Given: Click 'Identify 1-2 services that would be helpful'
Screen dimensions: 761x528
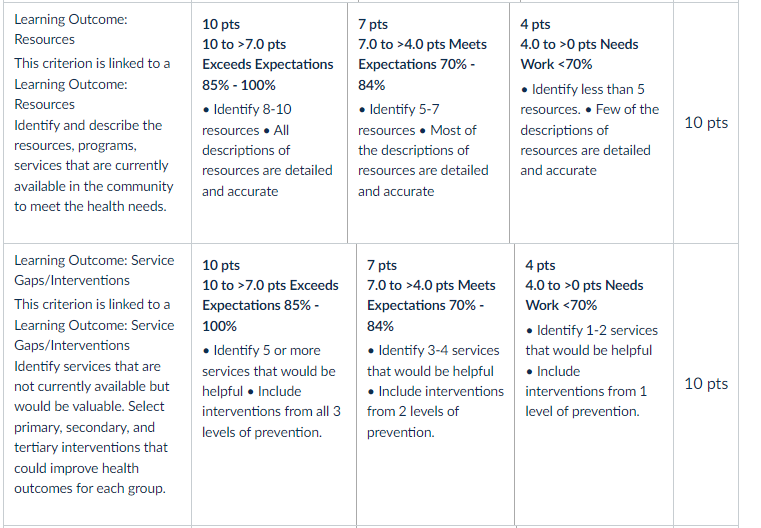Looking at the screenshot, I should point(592,340).
